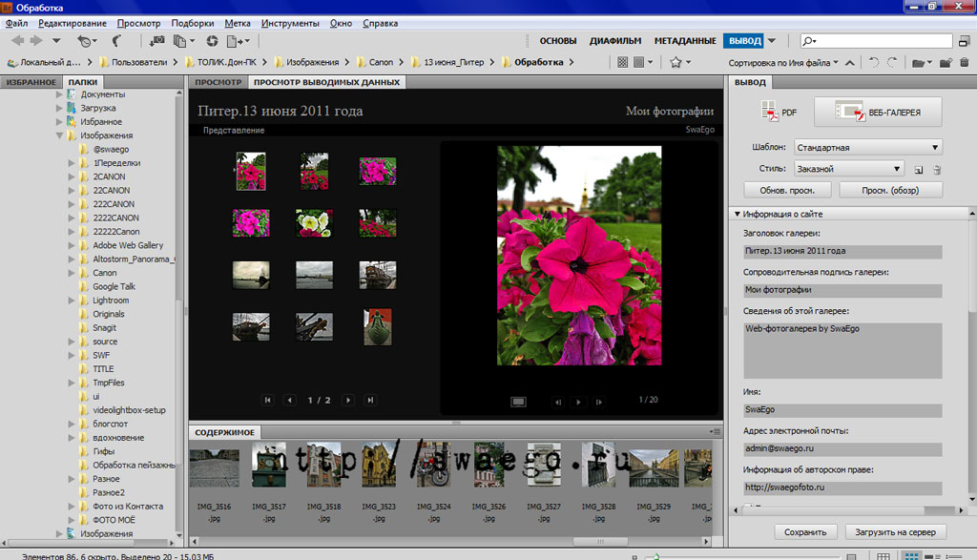
Task: Click Обработка in the breadcrumb path
Action: coord(538,62)
